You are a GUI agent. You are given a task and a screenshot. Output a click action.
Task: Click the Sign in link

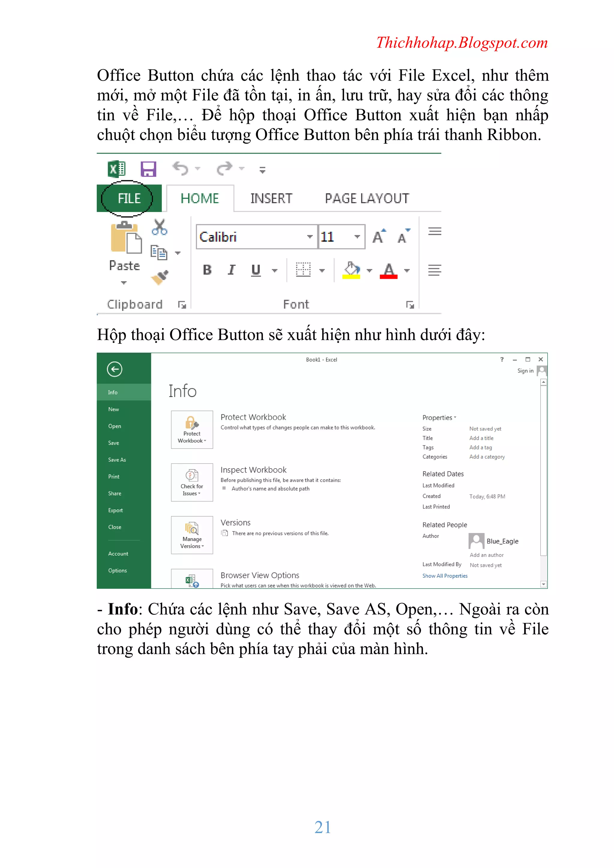[526, 371]
